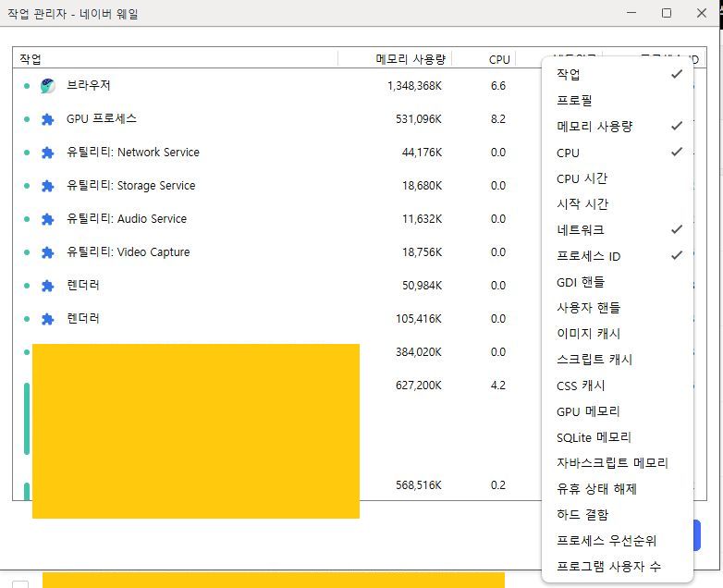Enable the 시작 시간 column
The height and width of the screenshot is (588, 723).
(618, 203)
